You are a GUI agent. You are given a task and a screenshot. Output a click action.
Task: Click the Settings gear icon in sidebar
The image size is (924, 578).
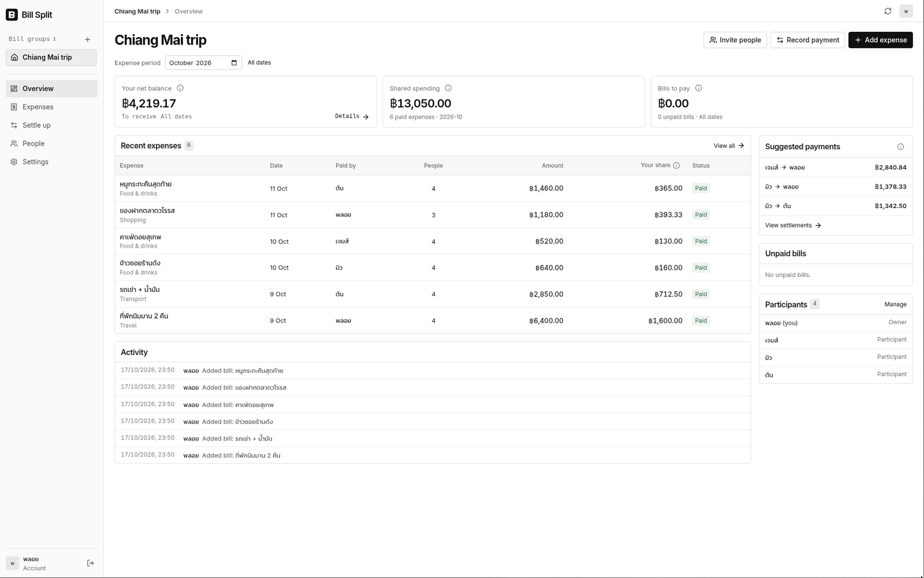click(x=14, y=162)
